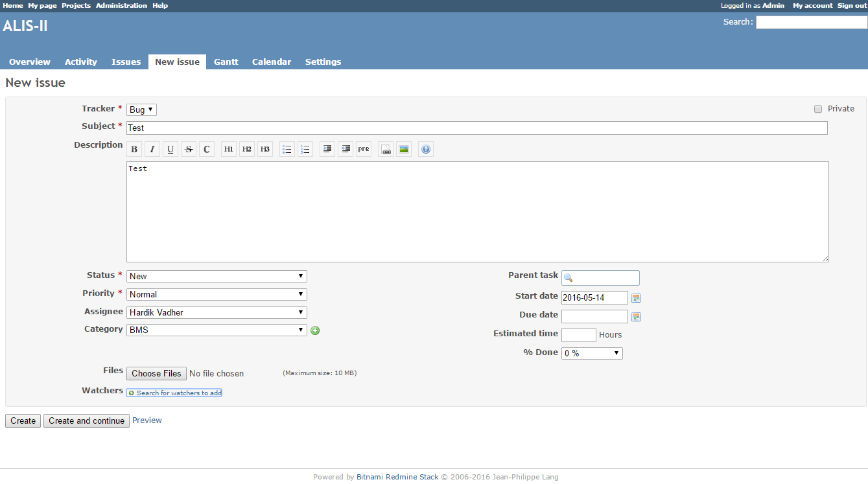Open the Priority dropdown showing Normal
This screenshot has height=484, width=868.
[217, 294]
